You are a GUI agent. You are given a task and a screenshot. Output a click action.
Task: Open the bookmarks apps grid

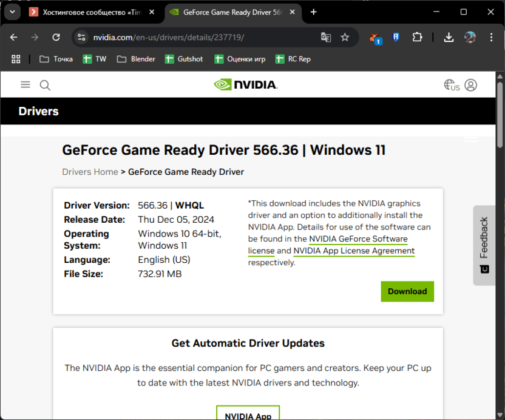16,59
